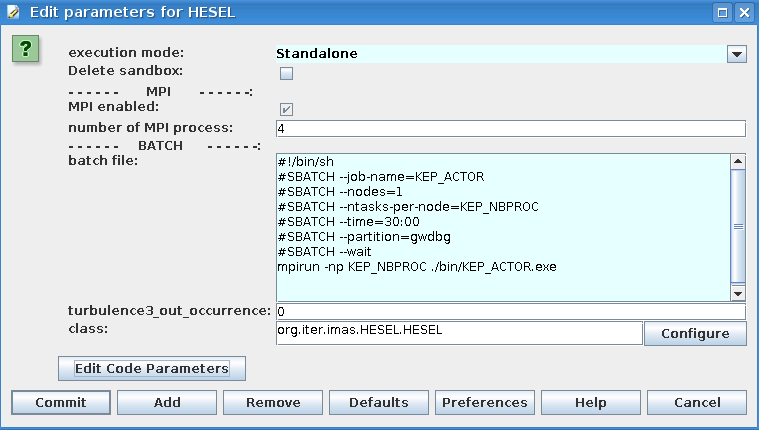Click the batch file vertical scrollbar thumb
759x430 pixels.
(x=738, y=226)
